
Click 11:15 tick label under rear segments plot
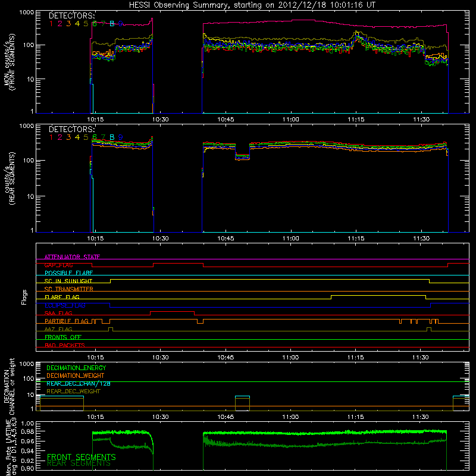pos(356,239)
